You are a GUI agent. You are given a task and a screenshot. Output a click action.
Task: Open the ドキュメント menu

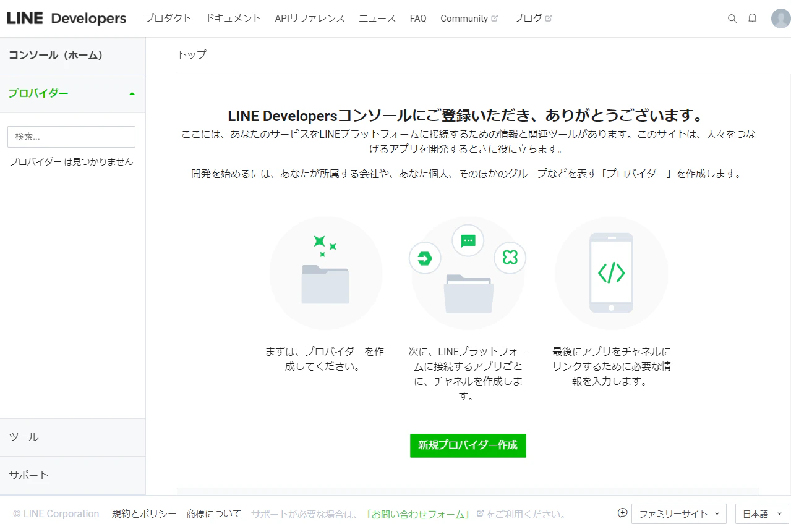(234, 19)
